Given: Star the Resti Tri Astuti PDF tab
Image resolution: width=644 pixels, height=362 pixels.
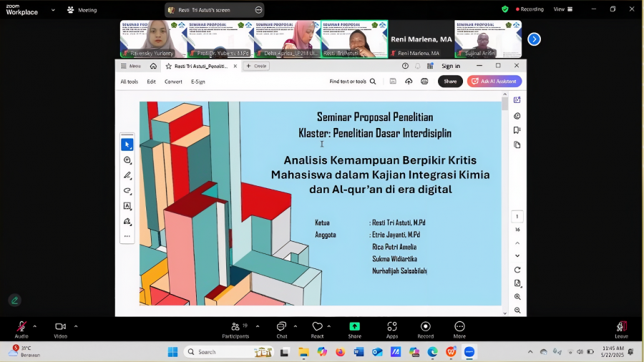Looking at the screenshot, I should click(168, 66).
